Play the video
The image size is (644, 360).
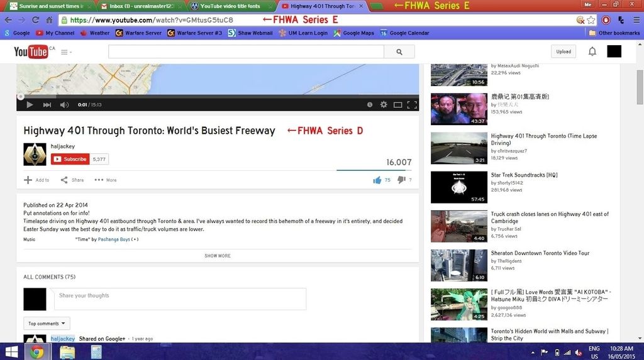pyautogui.click(x=30, y=105)
